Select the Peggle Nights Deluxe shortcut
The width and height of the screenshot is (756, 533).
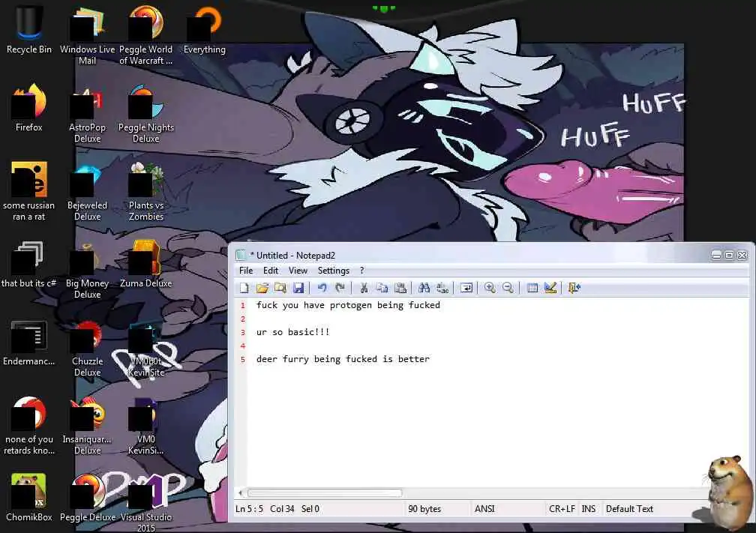[145, 114]
